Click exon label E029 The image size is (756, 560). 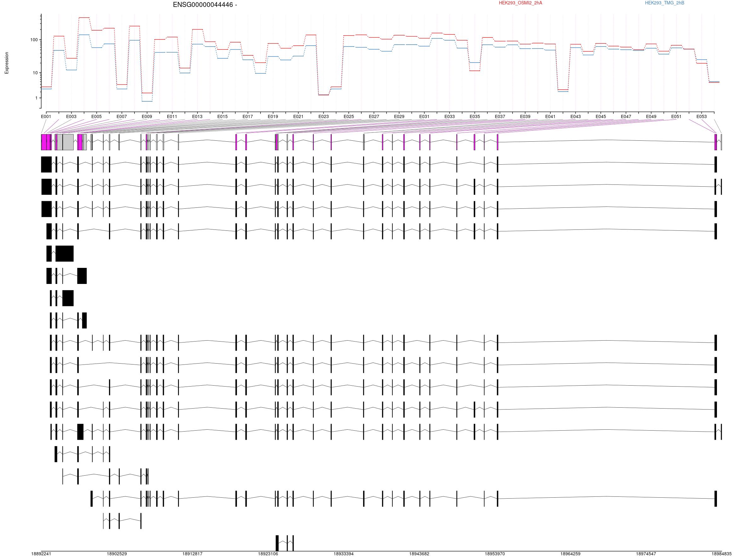(399, 116)
